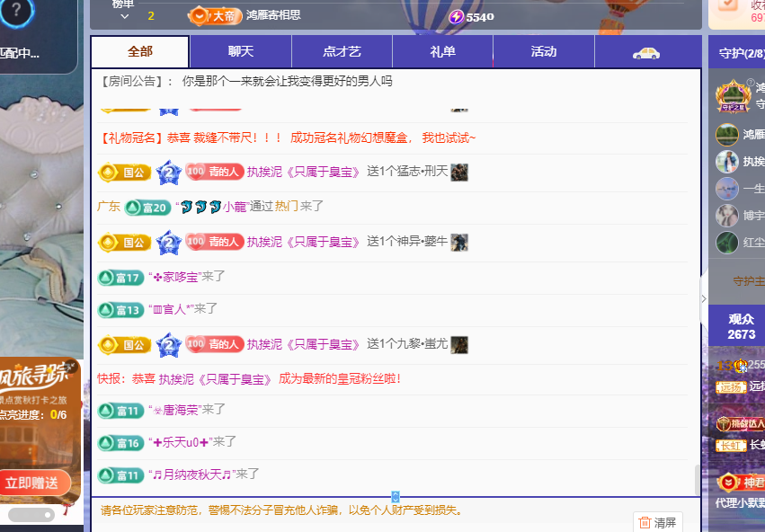Click 国公 badge in 猛志•刑天 row
765x532 pixels.
(x=124, y=173)
